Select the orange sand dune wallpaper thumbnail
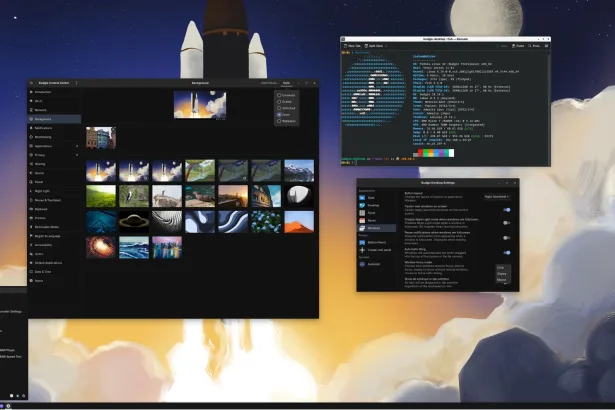Image resolution: width=615 pixels, height=410 pixels. click(x=299, y=221)
